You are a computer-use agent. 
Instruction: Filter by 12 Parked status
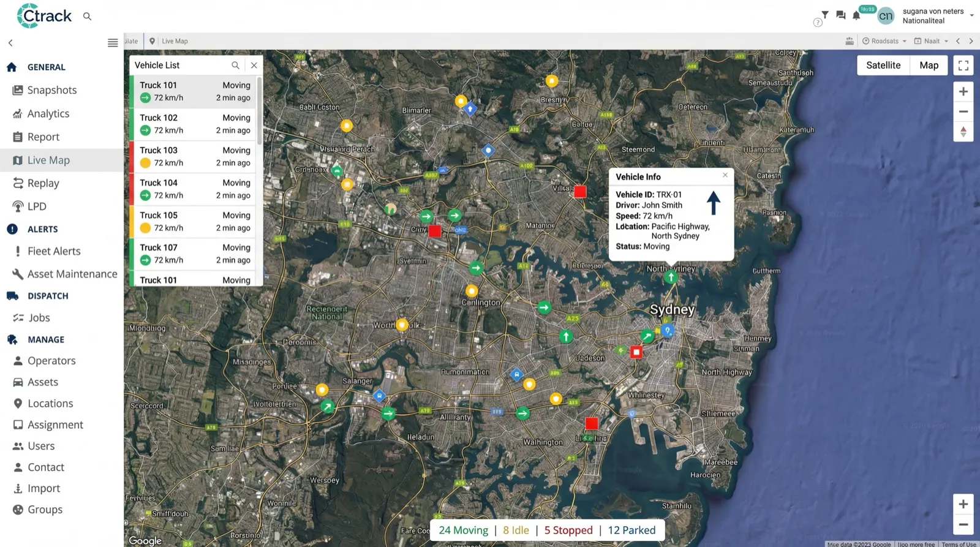pyautogui.click(x=631, y=530)
